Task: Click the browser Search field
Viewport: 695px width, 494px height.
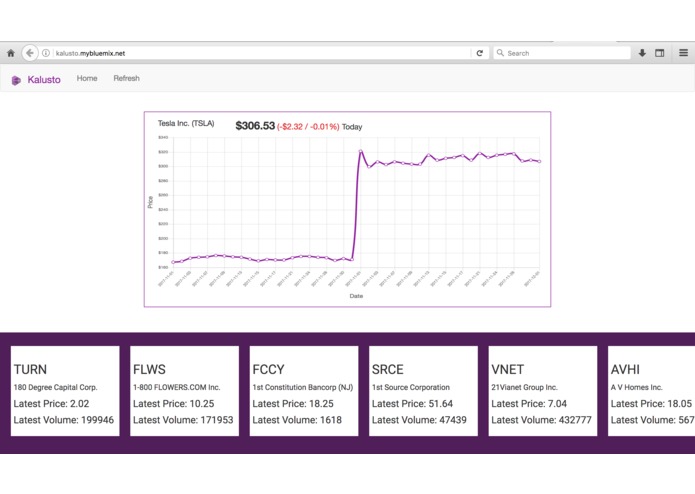Action: pos(562,53)
